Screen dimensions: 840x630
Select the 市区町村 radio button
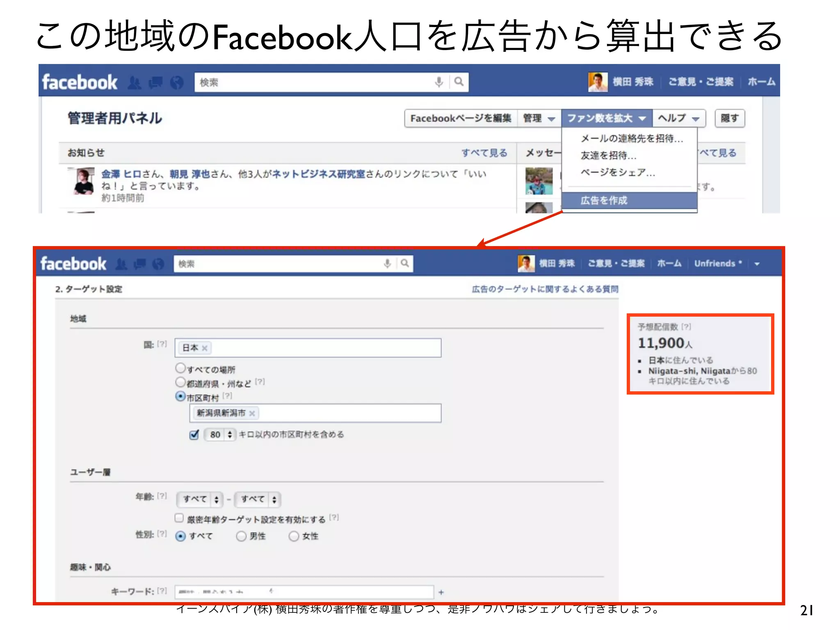coord(180,396)
